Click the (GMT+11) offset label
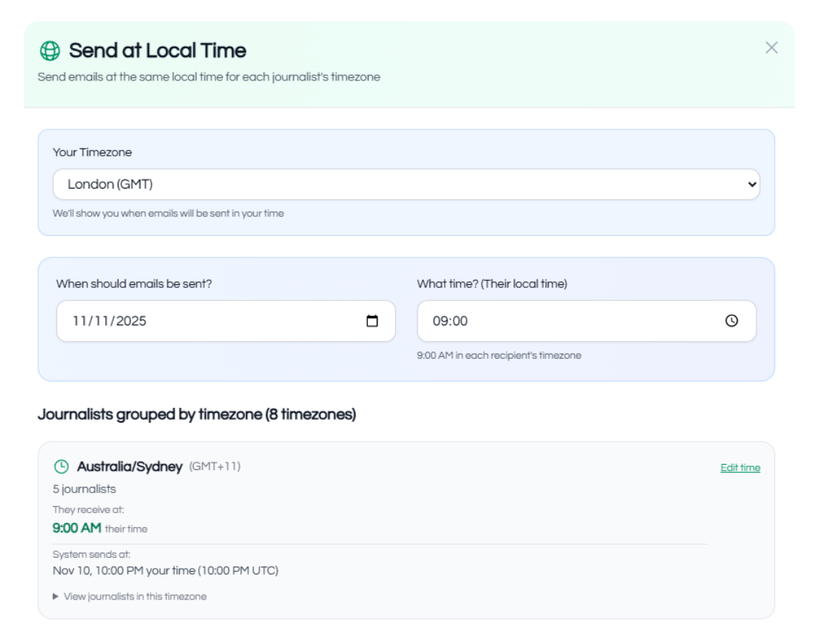 (x=214, y=466)
